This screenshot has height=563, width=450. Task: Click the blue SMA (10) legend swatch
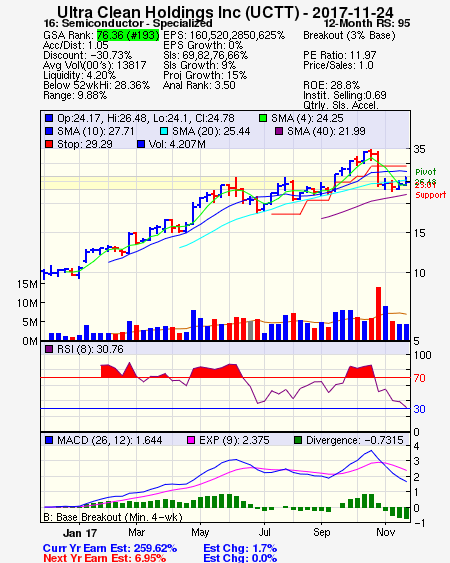pyautogui.click(x=49, y=131)
